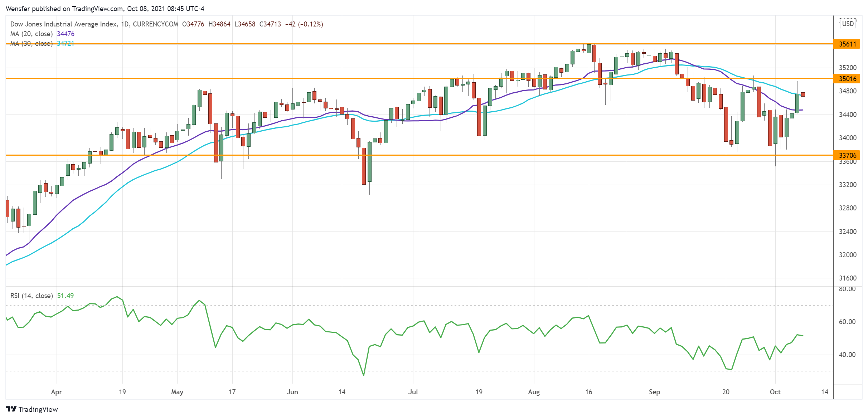Click the MA (30, close) legend
The width and height of the screenshot is (868, 419).
tap(31, 44)
